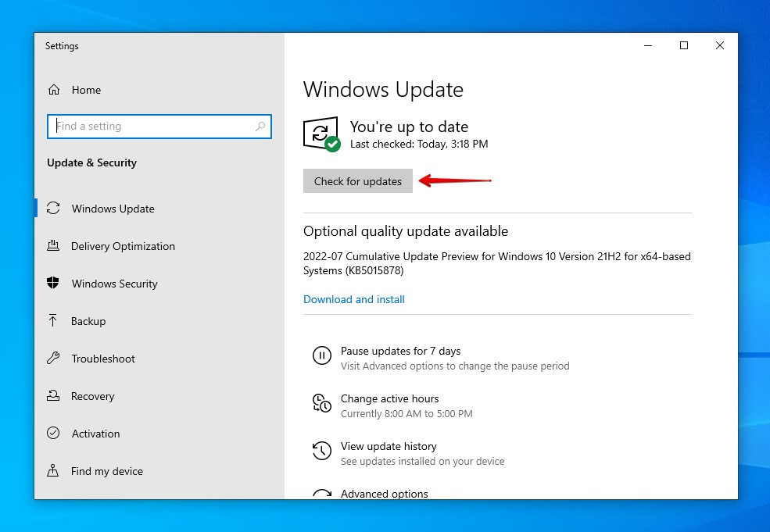The width and height of the screenshot is (770, 532).
Task: Open Delivery Optimization settings
Action: coord(121,246)
